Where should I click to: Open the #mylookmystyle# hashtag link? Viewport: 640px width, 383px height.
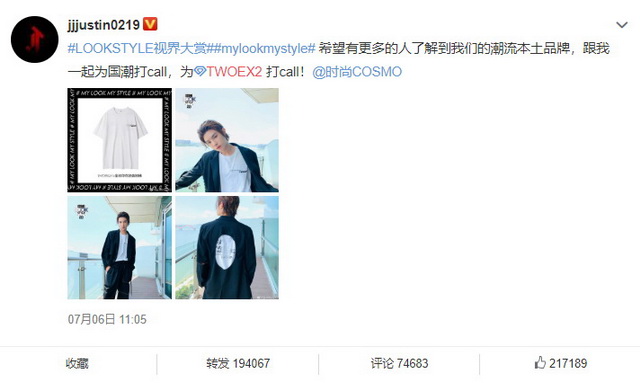tap(262, 48)
